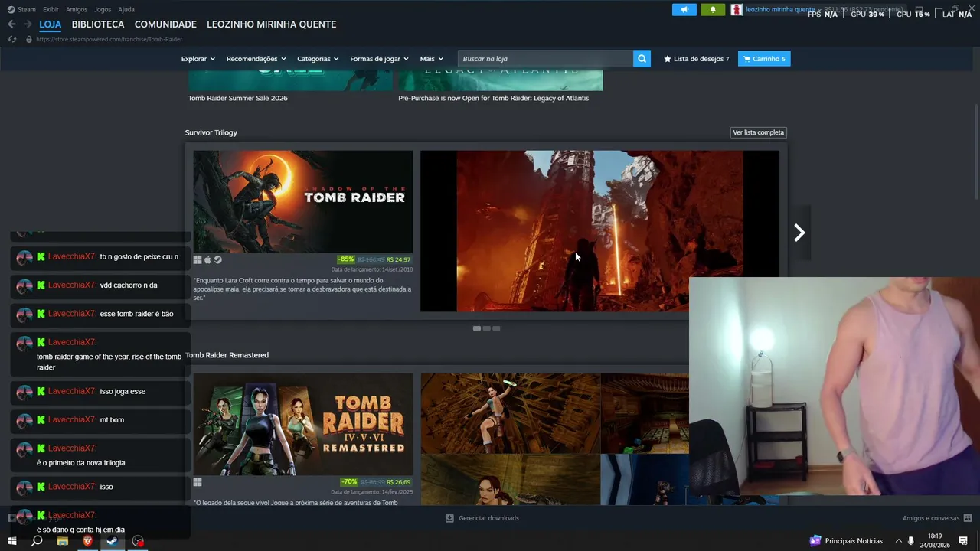The height and width of the screenshot is (551, 980).
Task: Switch to the LOJA tab
Action: 51,24
